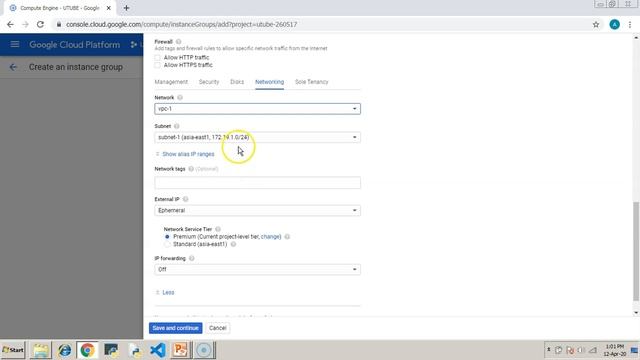Click the Cancel button
This screenshot has height=360, width=640.
pyautogui.click(x=218, y=328)
